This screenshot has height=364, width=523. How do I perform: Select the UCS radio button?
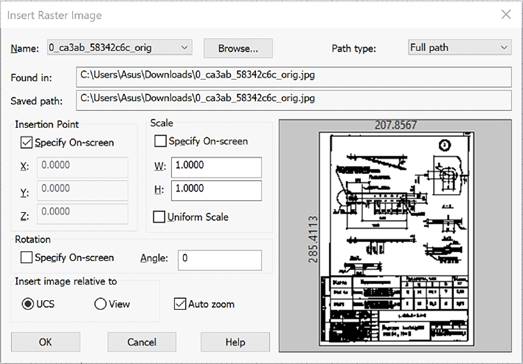point(28,304)
